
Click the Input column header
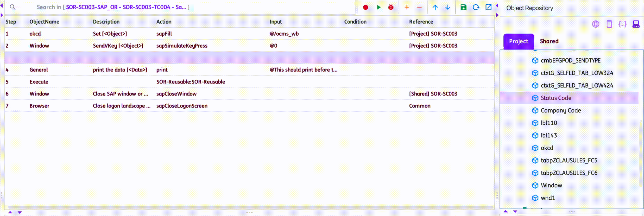276,22
